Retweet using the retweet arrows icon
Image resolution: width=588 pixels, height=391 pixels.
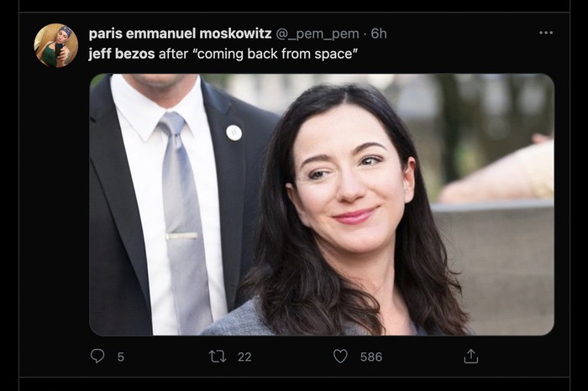(218, 357)
